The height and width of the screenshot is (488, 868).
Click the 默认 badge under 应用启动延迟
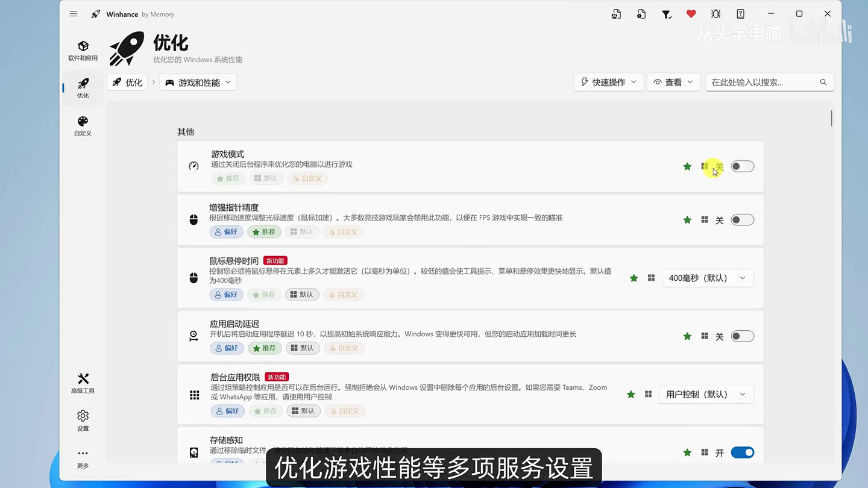[303, 348]
